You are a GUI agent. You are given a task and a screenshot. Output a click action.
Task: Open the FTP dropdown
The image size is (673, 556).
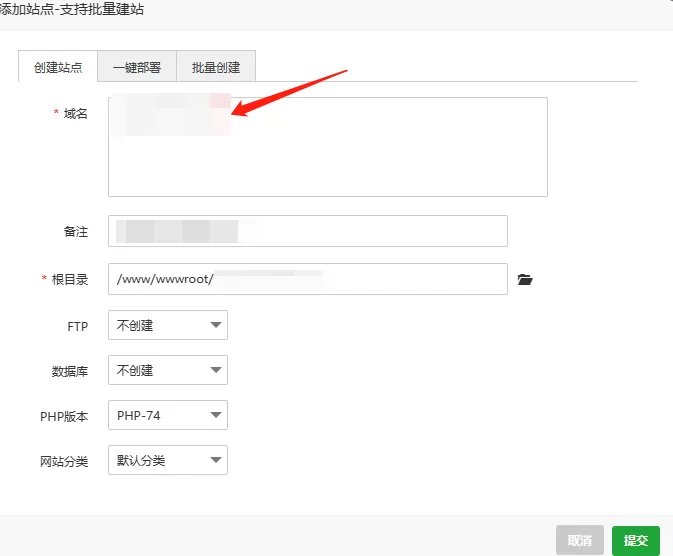point(168,325)
